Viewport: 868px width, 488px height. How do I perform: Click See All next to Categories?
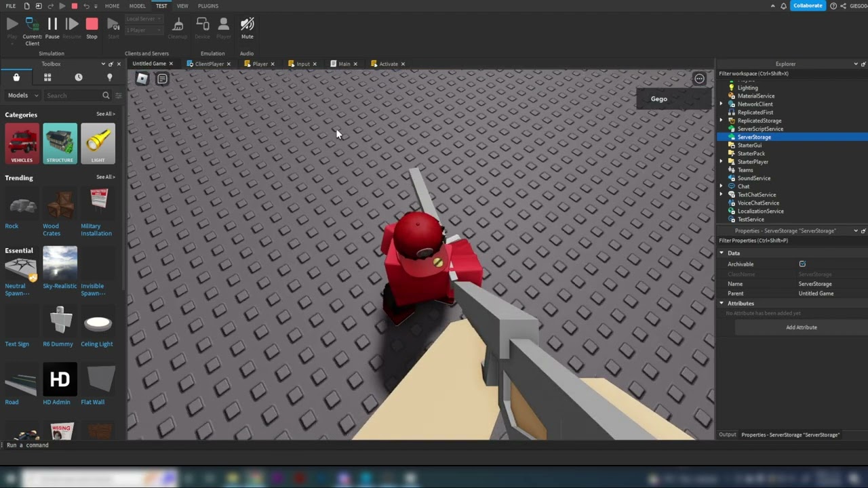coord(105,114)
